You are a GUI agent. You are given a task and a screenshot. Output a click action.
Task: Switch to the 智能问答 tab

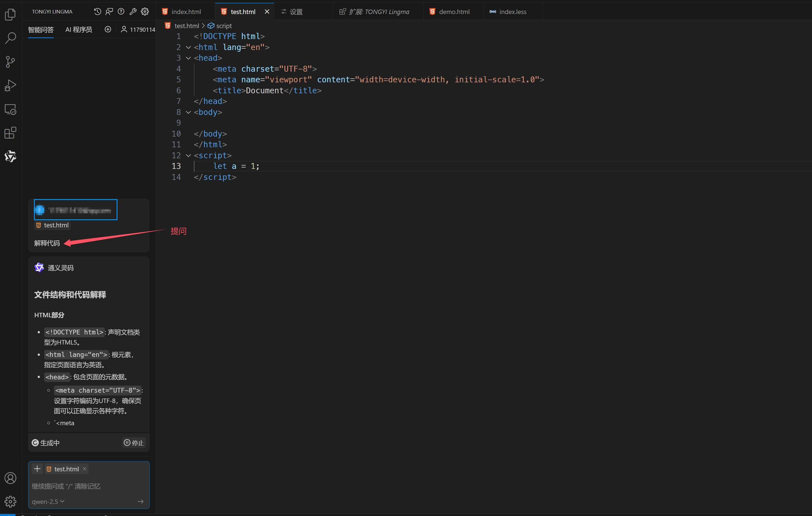coord(41,30)
